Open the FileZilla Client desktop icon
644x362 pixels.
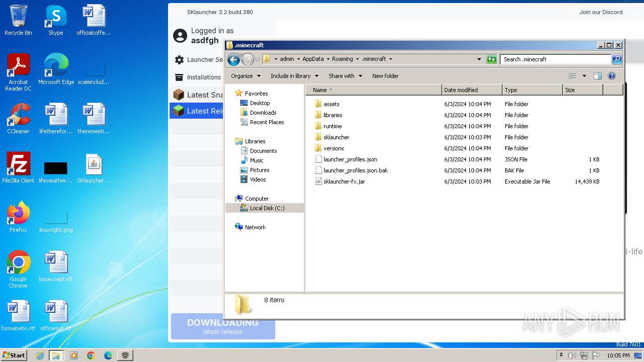coord(18,168)
